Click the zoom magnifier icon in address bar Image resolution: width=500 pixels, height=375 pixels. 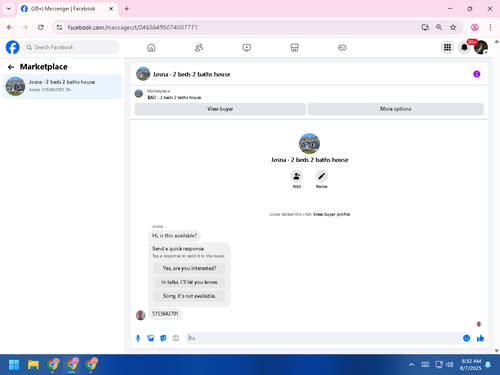pos(439,27)
